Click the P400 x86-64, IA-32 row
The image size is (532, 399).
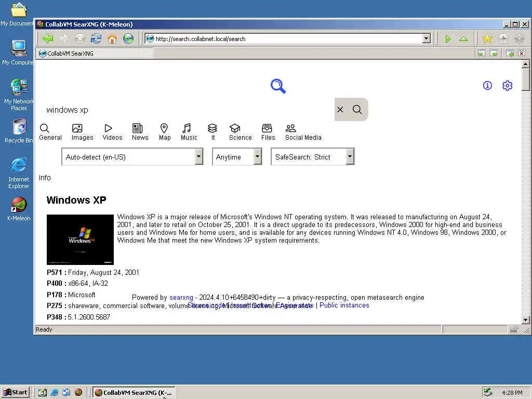[x=77, y=283]
